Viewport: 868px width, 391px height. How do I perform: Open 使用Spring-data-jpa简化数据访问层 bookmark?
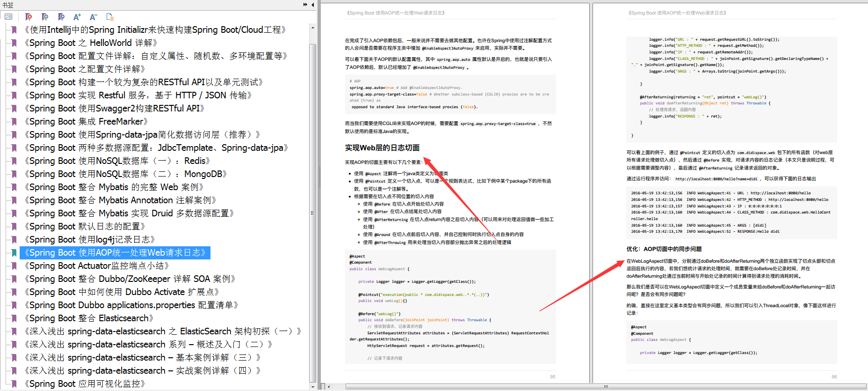click(x=142, y=135)
